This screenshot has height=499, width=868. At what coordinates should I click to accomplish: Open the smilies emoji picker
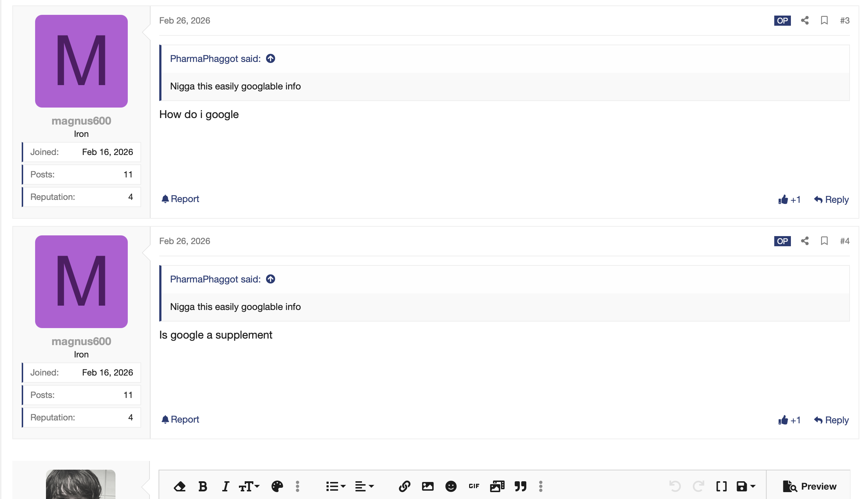[451, 486]
